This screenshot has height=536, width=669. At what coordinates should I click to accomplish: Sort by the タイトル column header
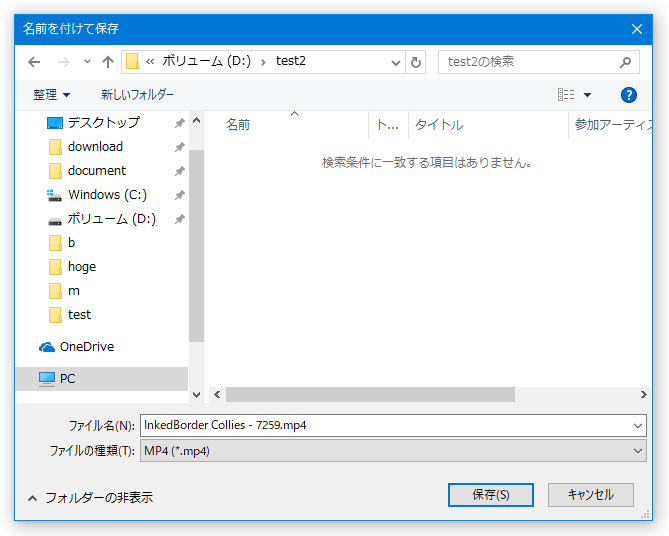point(488,125)
